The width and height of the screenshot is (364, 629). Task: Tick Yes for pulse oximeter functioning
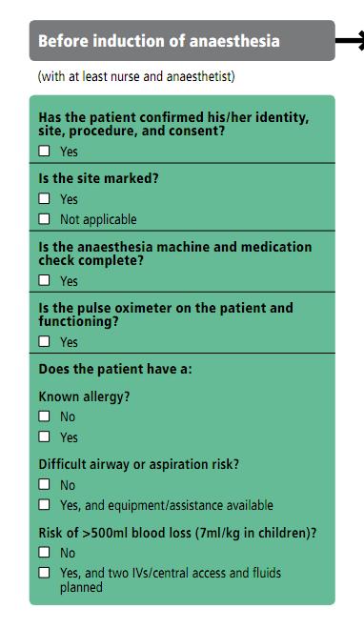click(x=44, y=341)
